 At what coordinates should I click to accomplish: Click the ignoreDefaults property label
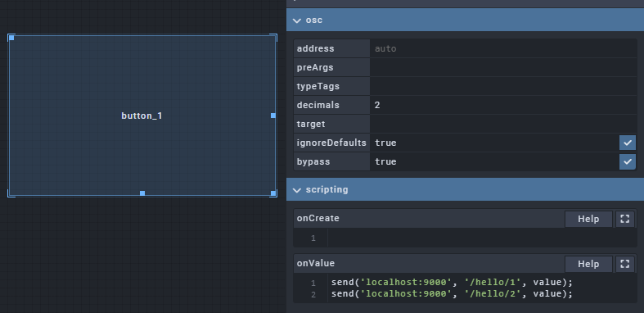tap(331, 143)
